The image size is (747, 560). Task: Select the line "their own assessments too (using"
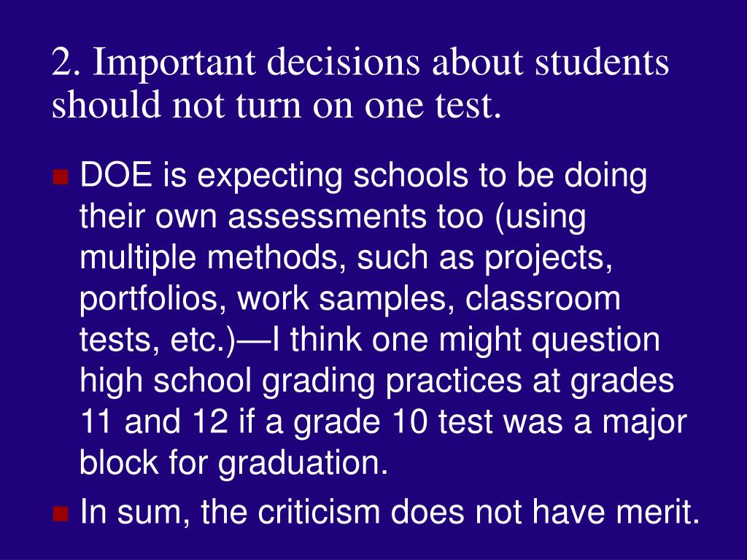[x=333, y=217]
